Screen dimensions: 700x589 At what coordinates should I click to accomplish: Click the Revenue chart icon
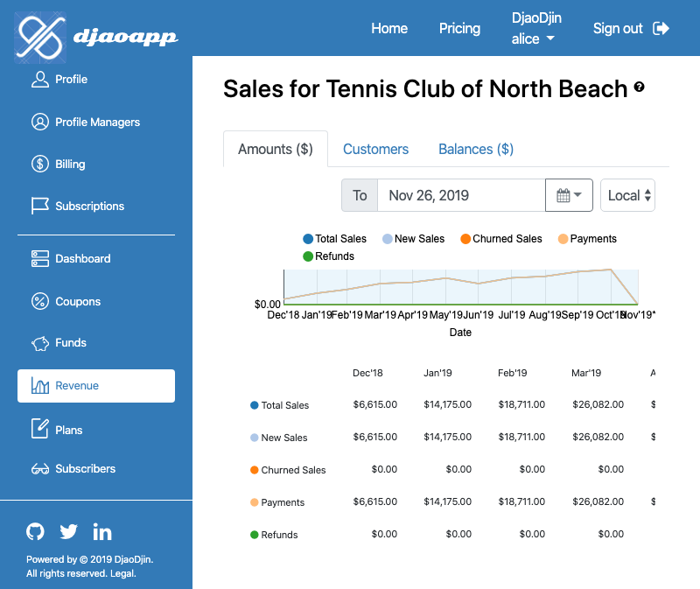pos(40,385)
